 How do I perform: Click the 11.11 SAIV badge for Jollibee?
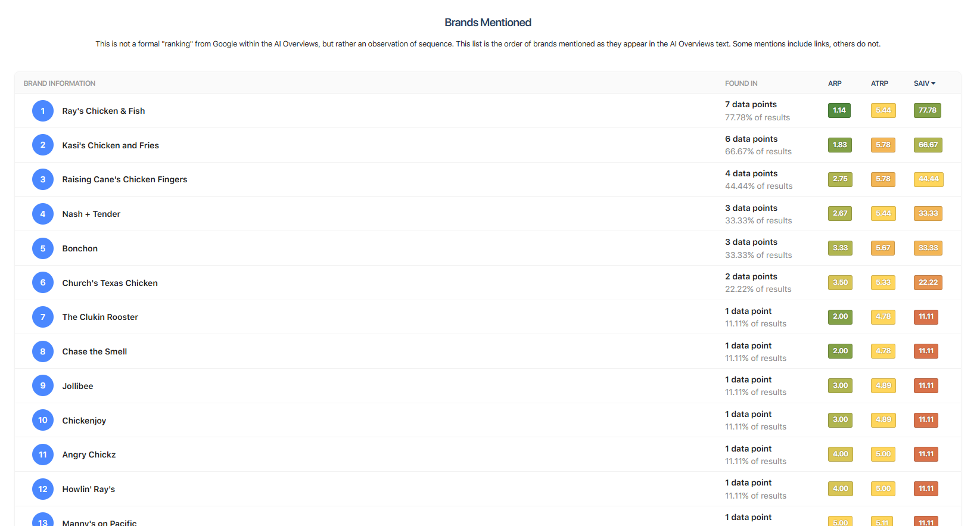[x=926, y=385]
